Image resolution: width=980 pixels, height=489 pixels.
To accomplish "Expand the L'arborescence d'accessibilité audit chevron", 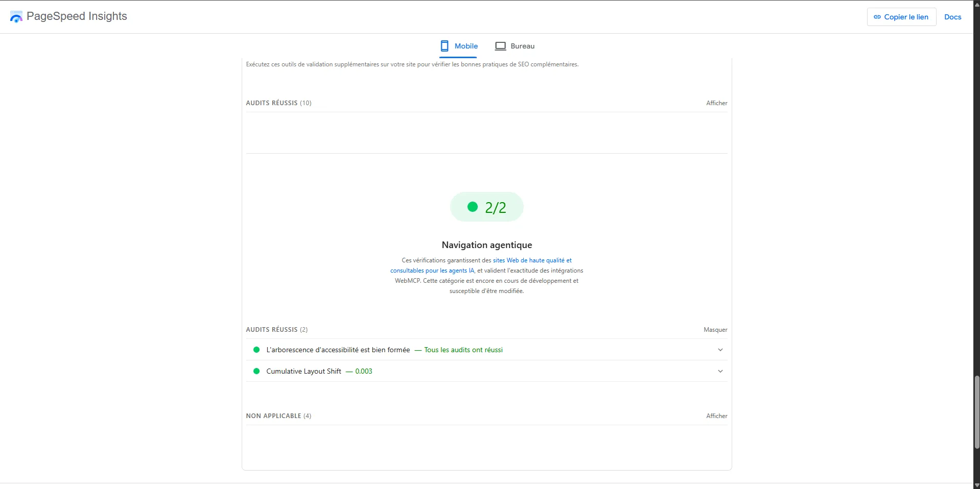I will [720, 350].
